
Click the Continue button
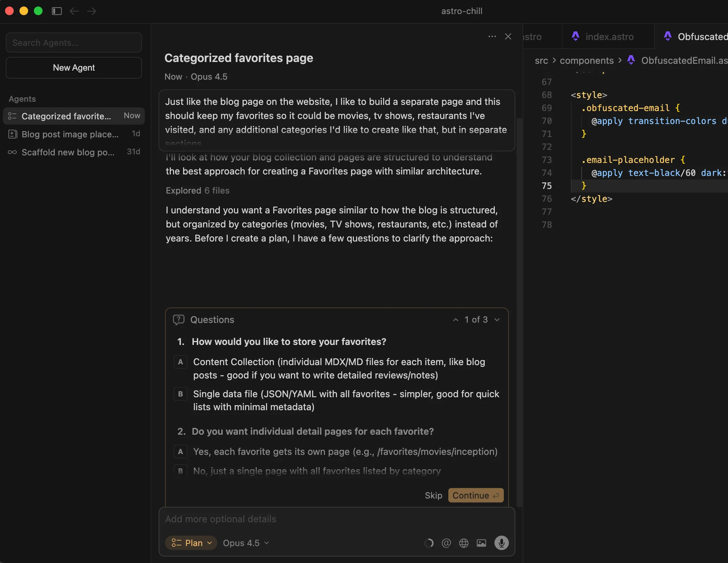[x=475, y=495]
